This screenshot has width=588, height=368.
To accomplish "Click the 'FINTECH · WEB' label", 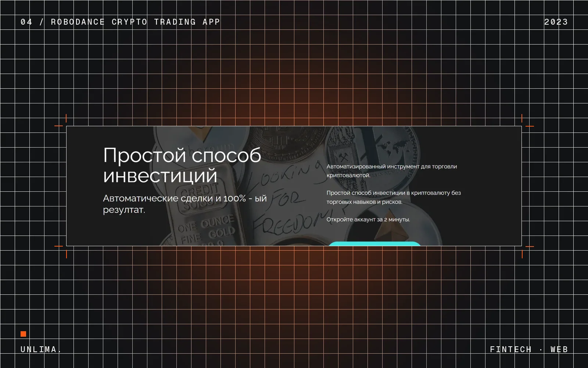I will [529, 349].
